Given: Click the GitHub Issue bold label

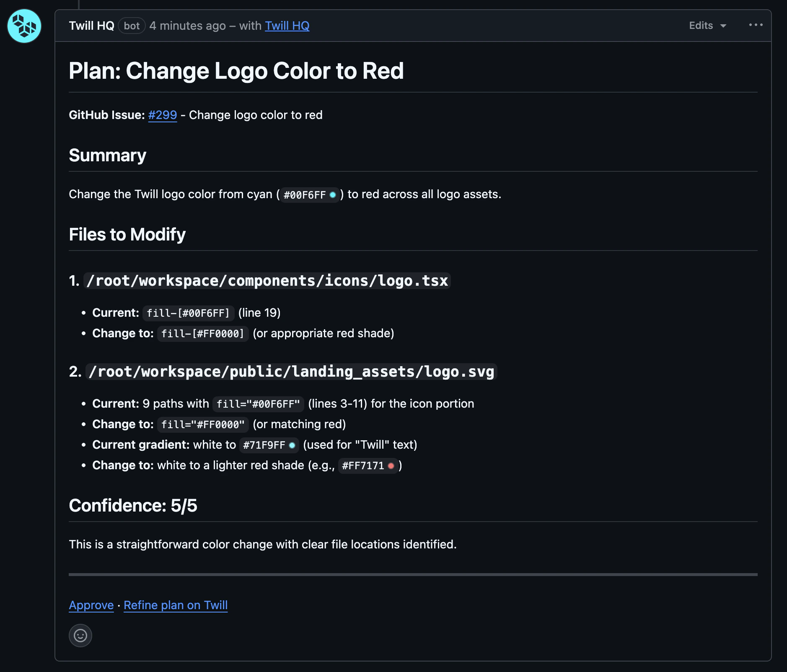Looking at the screenshot, I should point(107,115).
